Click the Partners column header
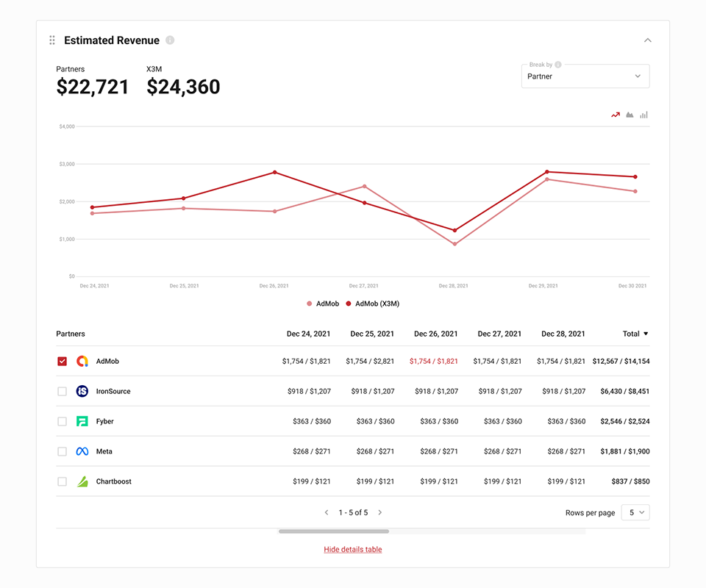The image size is (706, 588). [71, 334]
